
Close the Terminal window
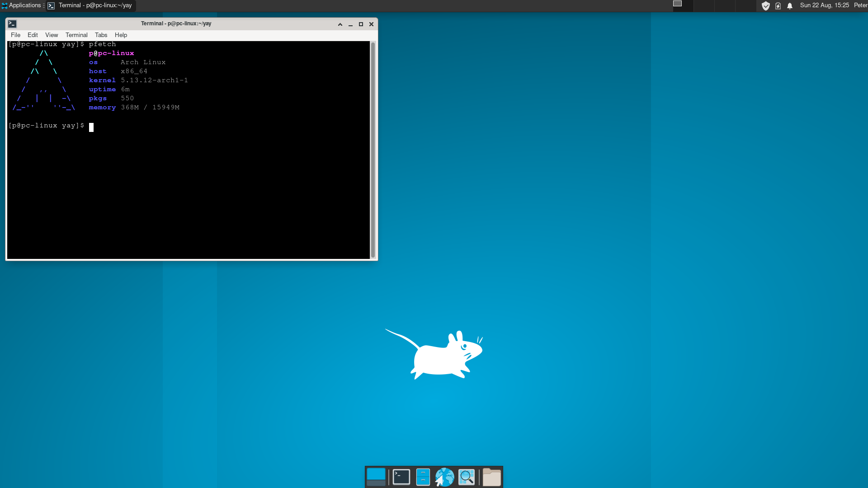(371, 24)
